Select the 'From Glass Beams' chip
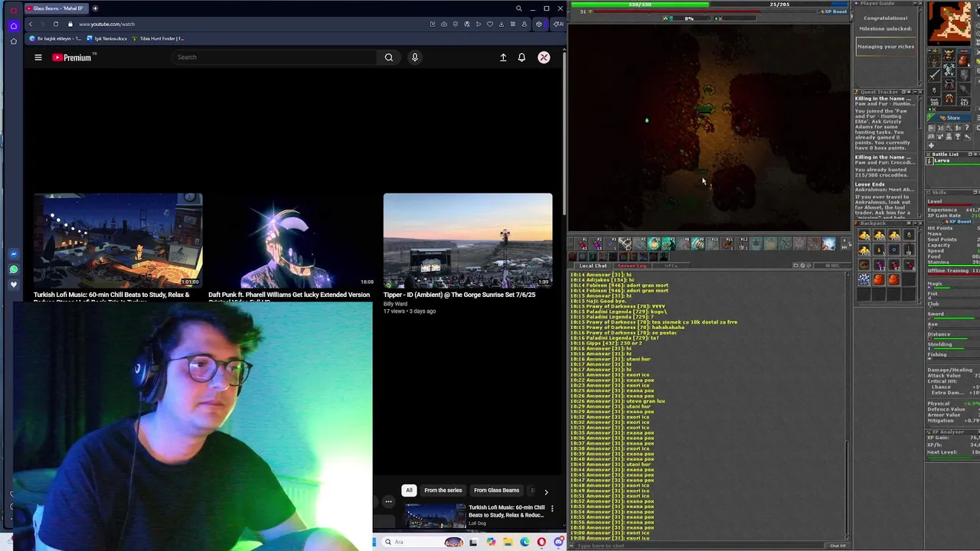 click(496, 491)
